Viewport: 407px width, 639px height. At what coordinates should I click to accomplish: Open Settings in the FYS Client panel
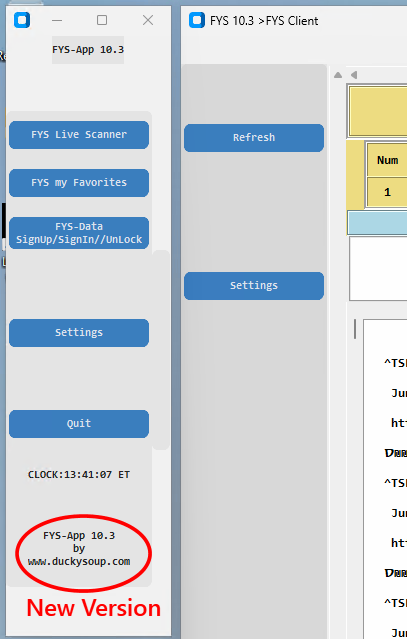pyautogui.click(x=254, y=286)
